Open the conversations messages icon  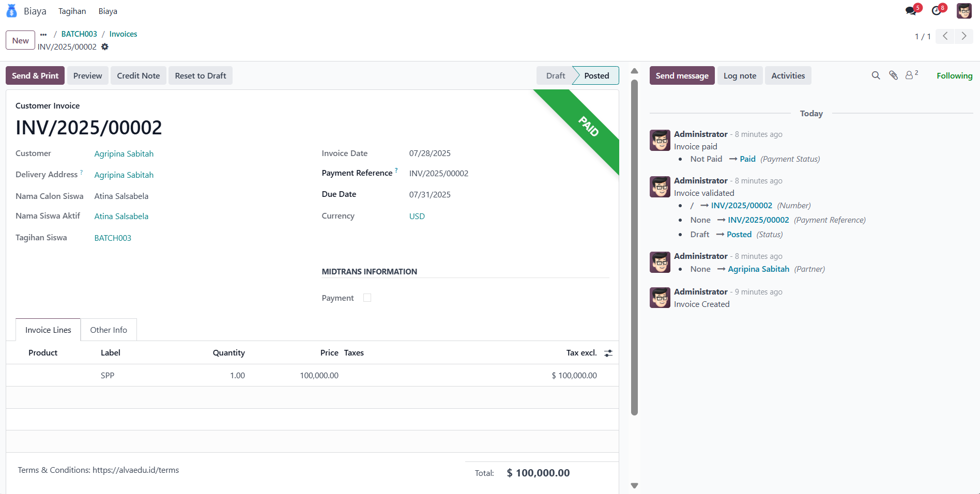[x=911, y=11]
